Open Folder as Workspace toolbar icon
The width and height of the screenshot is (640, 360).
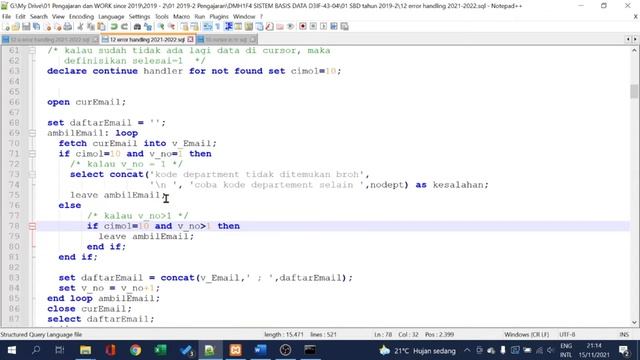(280, 27)
